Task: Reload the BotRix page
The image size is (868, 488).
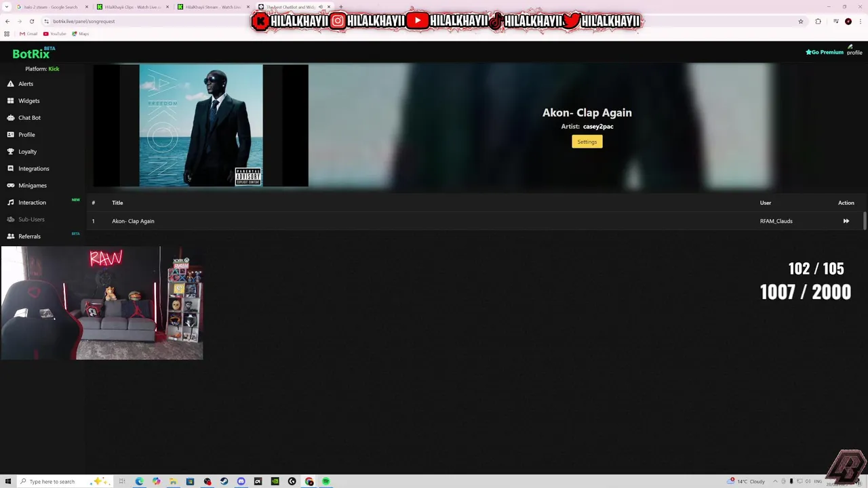Action: pyautogui.click(x=31, y=21)
